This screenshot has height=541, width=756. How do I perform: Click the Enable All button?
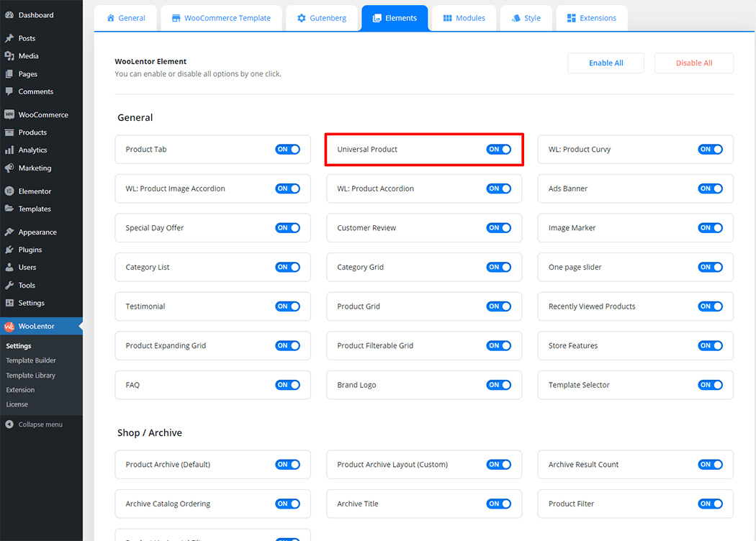point(606,63)
